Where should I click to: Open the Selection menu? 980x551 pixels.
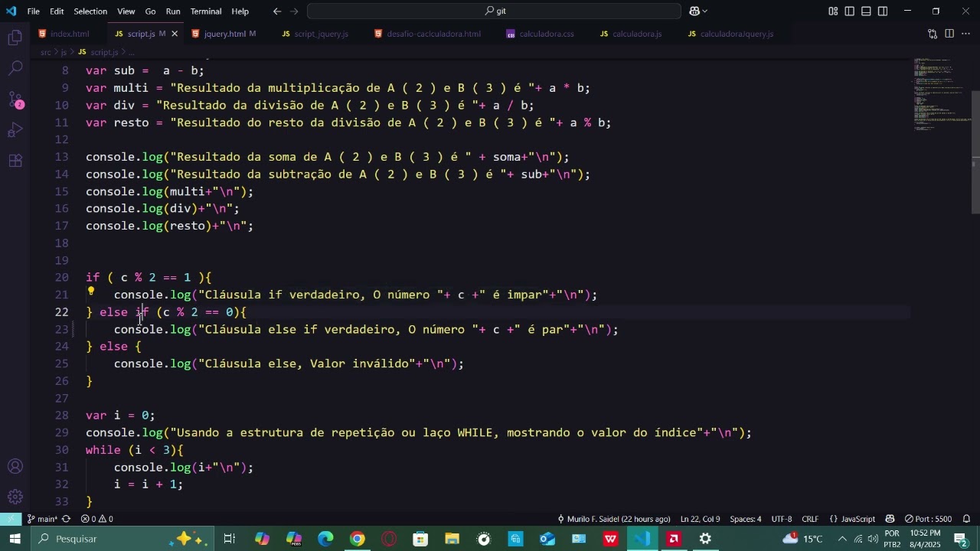90,11
